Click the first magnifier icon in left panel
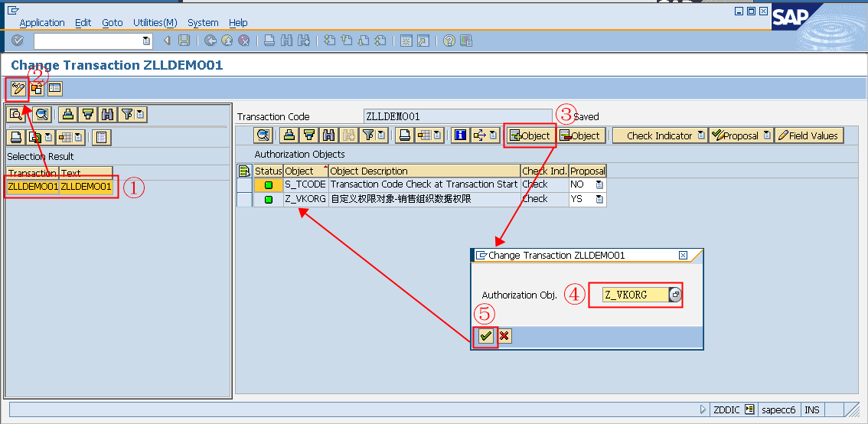 point(16,115)
